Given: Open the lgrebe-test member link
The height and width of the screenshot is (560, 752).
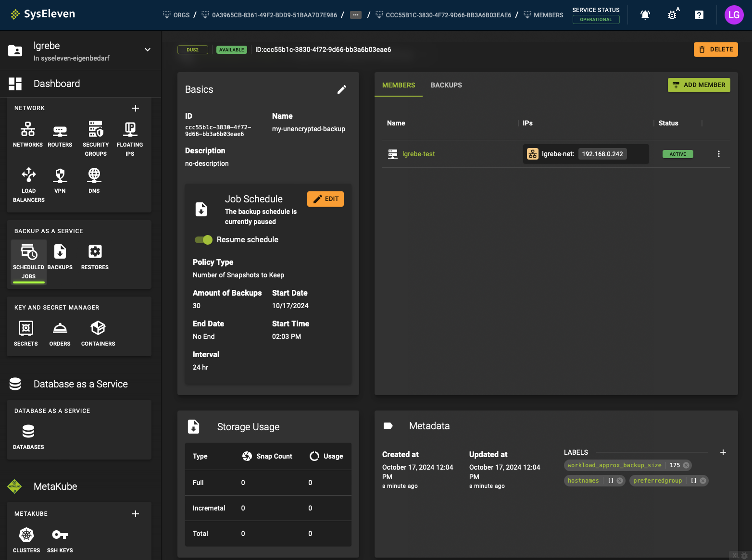Looking at the screenshot, I should [x=418, y=154].
